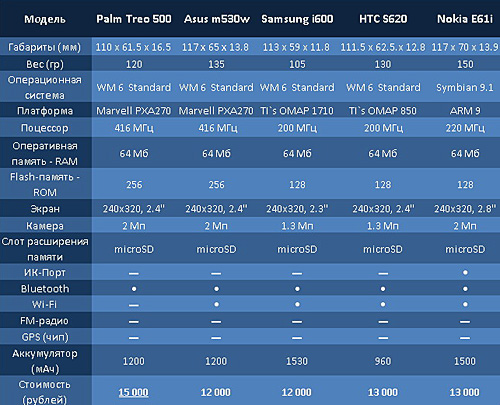The width and height of the screenshot is (500, 405).
Task: Click the Bluetooth row label
Action: click(45, 289)
